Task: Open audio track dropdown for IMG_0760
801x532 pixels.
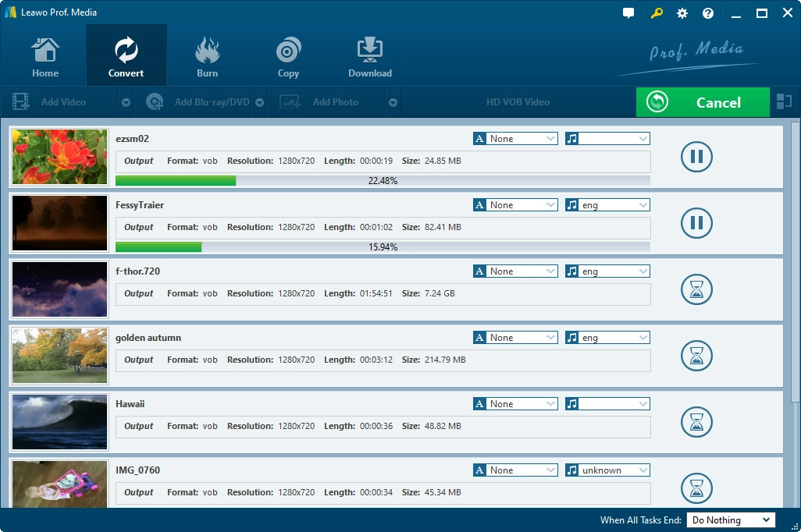Action: point(607,470)
